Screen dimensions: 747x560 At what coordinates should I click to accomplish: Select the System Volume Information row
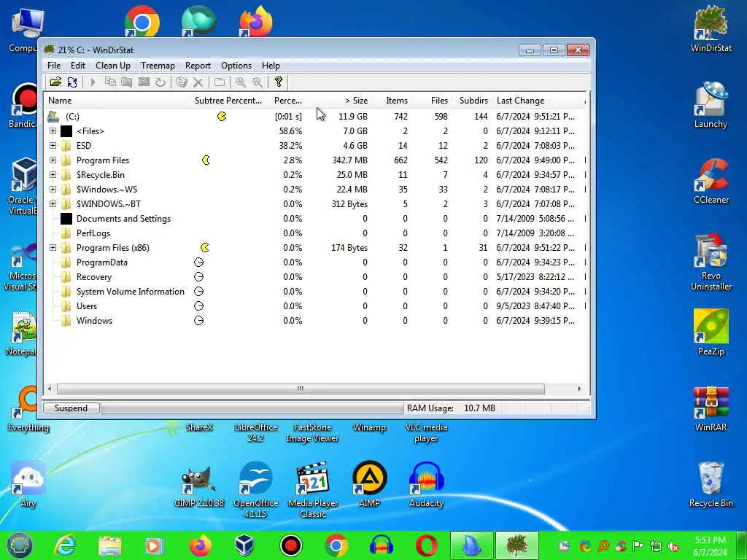[314, 292]
